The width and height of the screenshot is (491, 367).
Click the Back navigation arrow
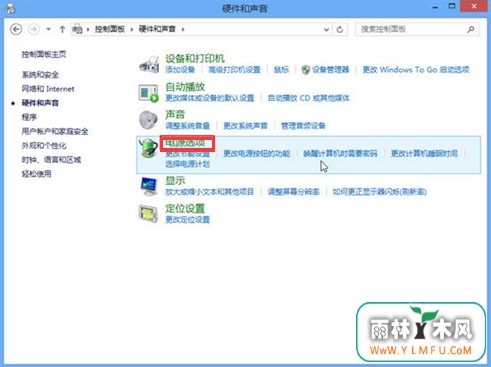pyautogui.click(x=16, y=29)
